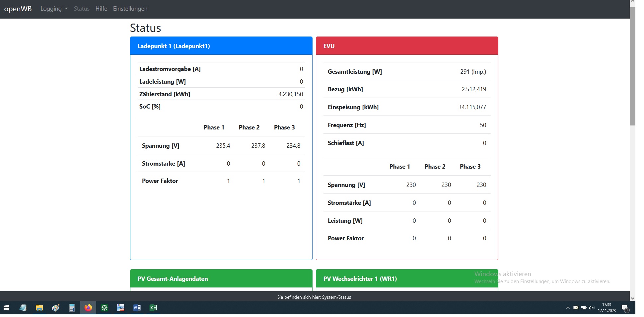Click the Frequenz value 50
The image size is (644, 317).
pyautogui.click(x=483, y=125)
